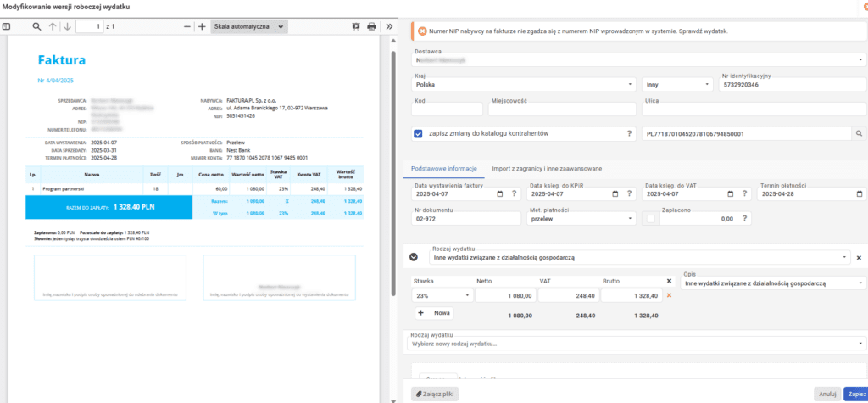Viewport: 868px width, 403px height.
Task: Delete the 23% VAT rate row
Action: tap(669, 295)
